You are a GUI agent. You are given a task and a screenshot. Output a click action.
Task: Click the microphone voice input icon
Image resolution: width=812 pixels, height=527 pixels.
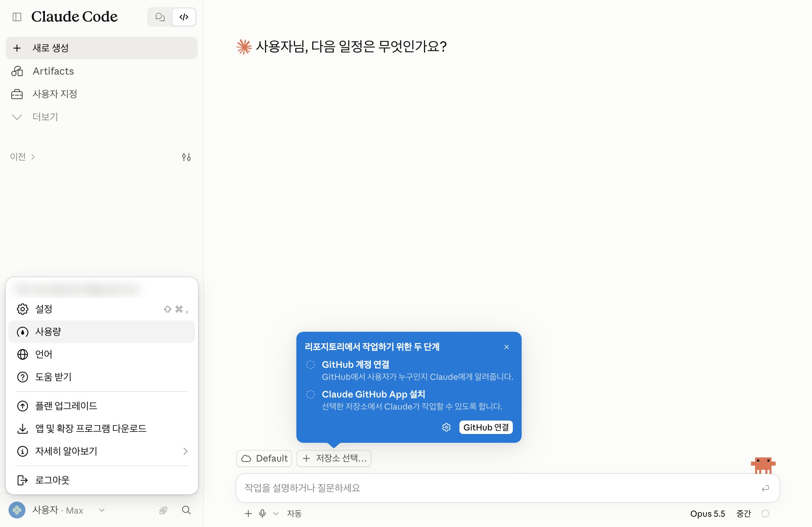click(x=262, y=514)
